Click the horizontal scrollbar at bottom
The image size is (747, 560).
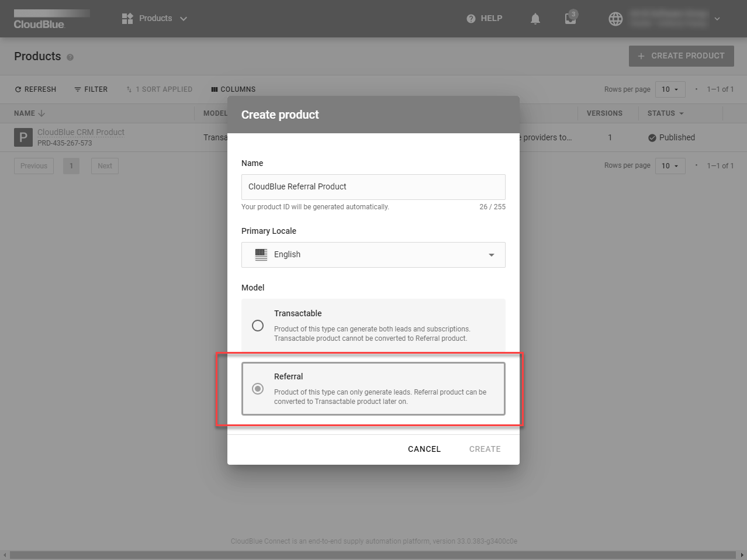[373, 555]
